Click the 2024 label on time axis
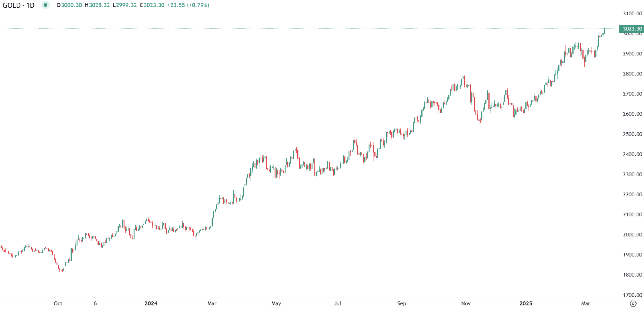The width and height of the screenshot is (644, 331). (151, 303)
